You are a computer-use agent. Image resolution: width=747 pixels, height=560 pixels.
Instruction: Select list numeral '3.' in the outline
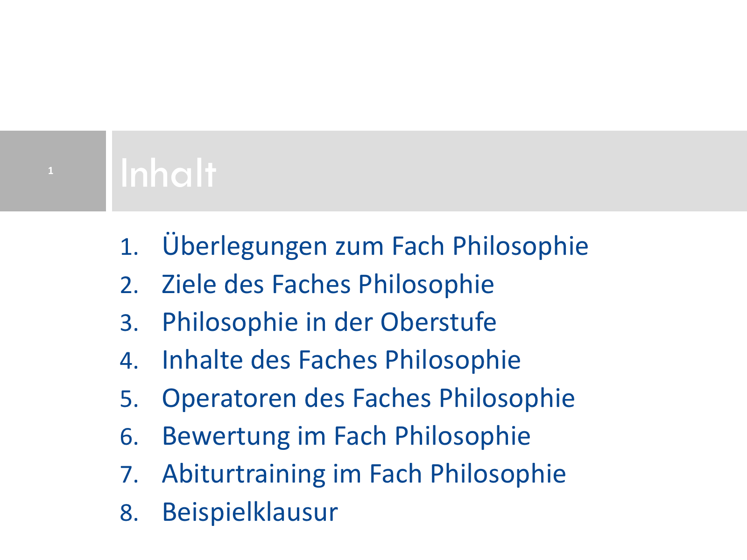129,323
